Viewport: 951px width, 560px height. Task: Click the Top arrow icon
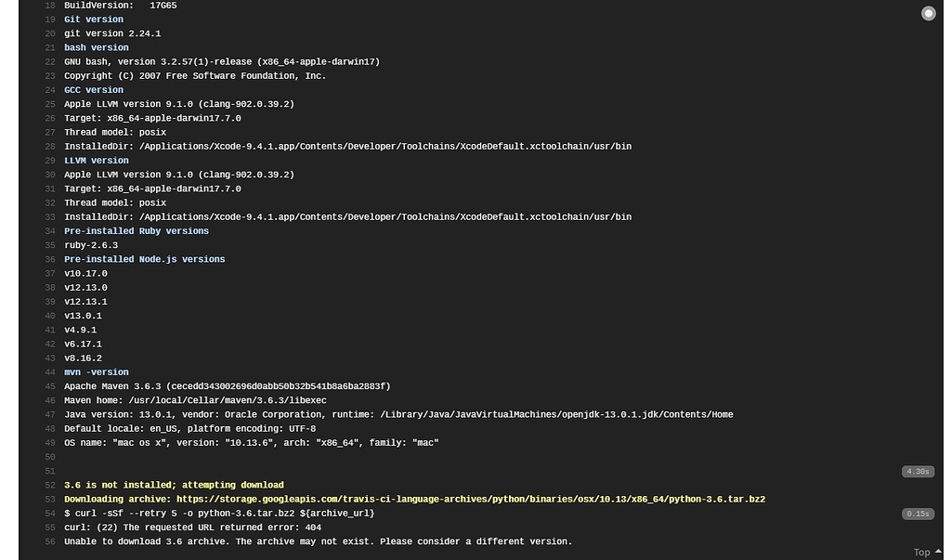(x=938, y=552)
